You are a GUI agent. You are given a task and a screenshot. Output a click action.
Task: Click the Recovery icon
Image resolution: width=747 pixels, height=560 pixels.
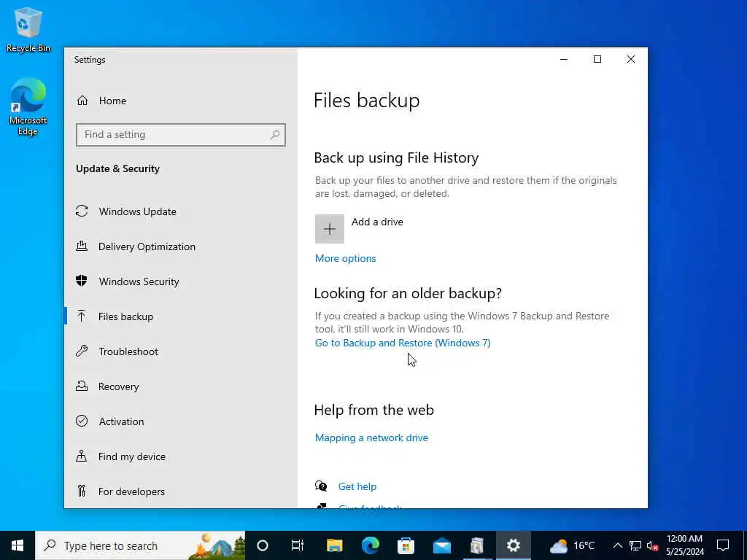82,386
